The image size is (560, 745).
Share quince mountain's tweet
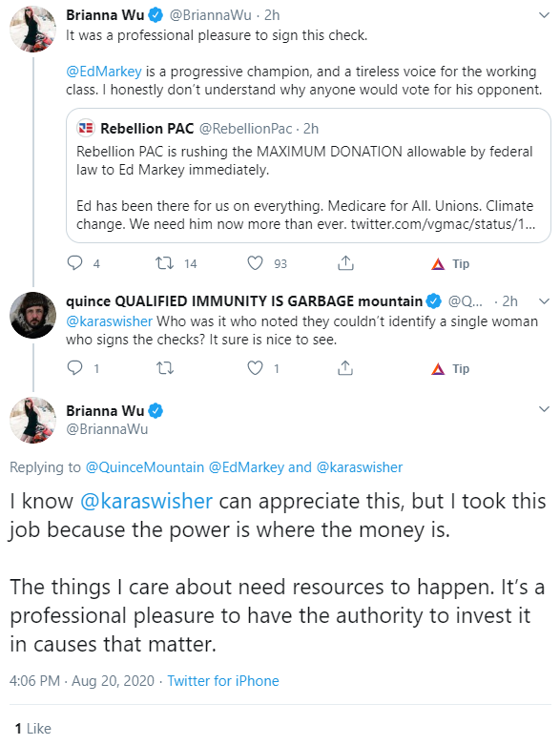(345, 368)
